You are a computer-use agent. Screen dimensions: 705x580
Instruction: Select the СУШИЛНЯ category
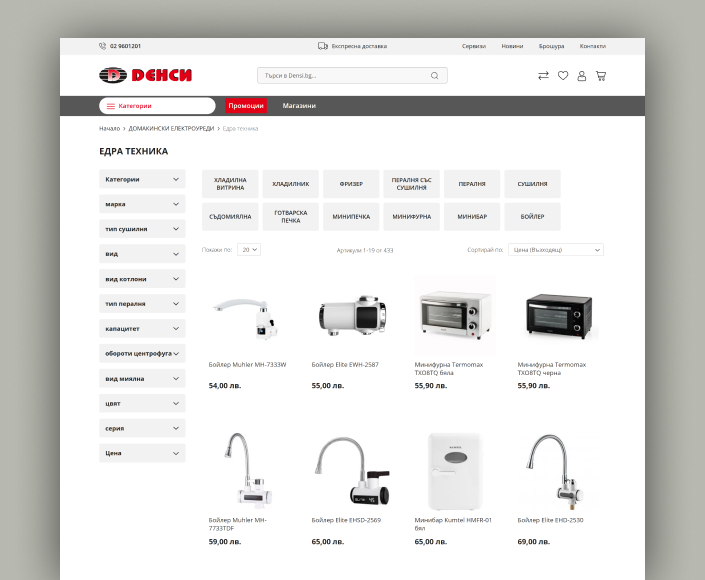(x=532, y=184)
